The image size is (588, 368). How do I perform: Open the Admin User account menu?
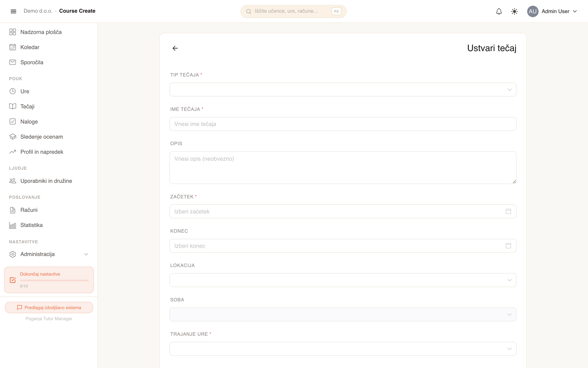point(552,11)
